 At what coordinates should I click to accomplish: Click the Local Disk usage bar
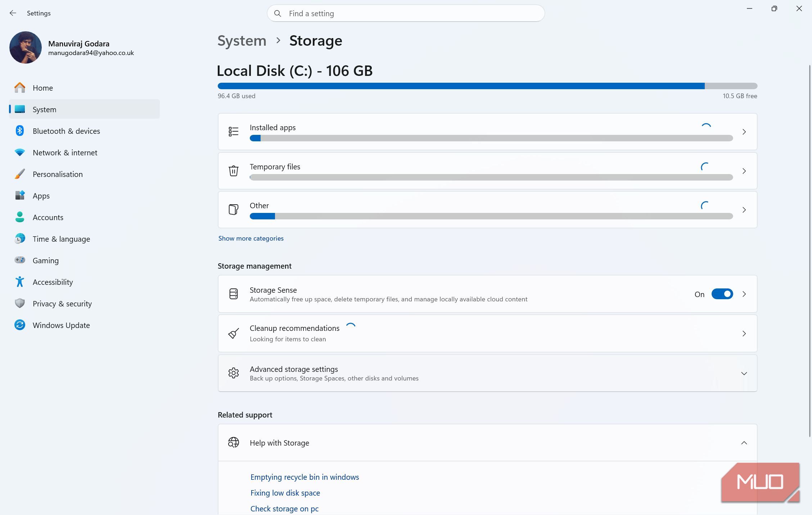coord(487,86)
